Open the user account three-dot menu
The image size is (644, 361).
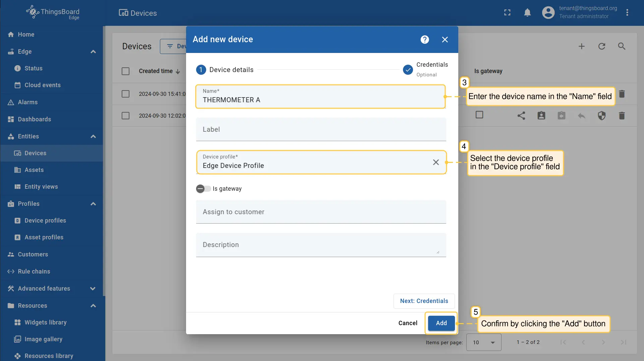627,13
